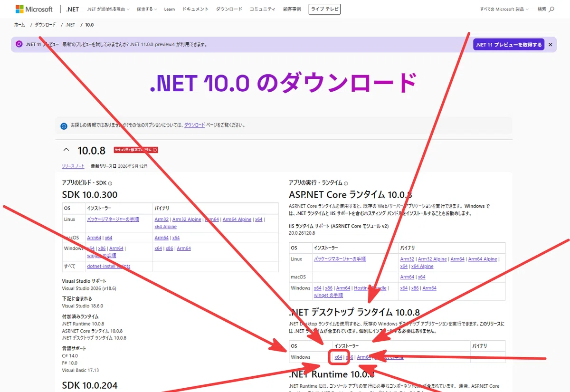Dismiss the .NET 11 preview banner
This screenshot has height=392, width=570.
pos(550,45)
